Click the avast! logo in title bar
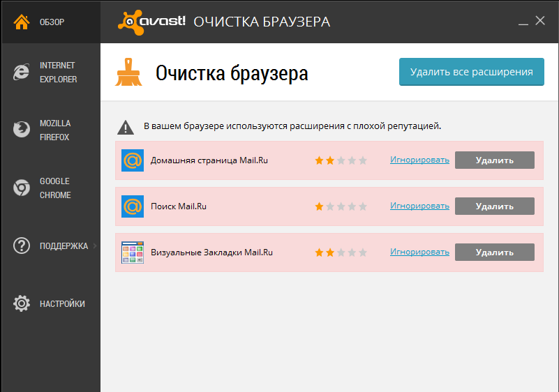This screenshot has width=559, height=392. (x=151, y=22)
